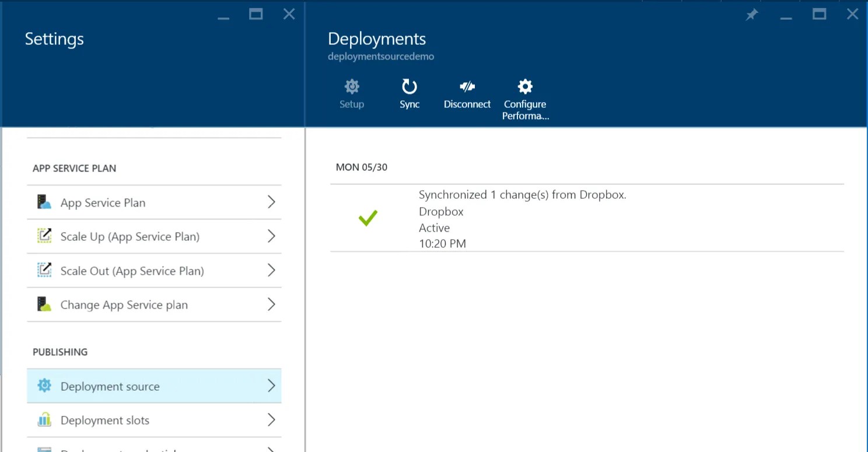
Task: Click the Scale Out (App Service Plan) icon
Action: (x=44, y=271)
